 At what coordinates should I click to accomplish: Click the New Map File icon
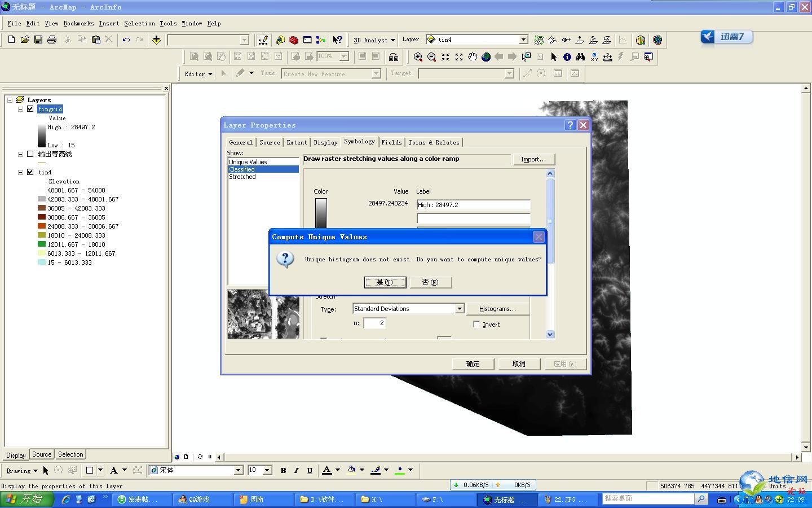[11, 40]
